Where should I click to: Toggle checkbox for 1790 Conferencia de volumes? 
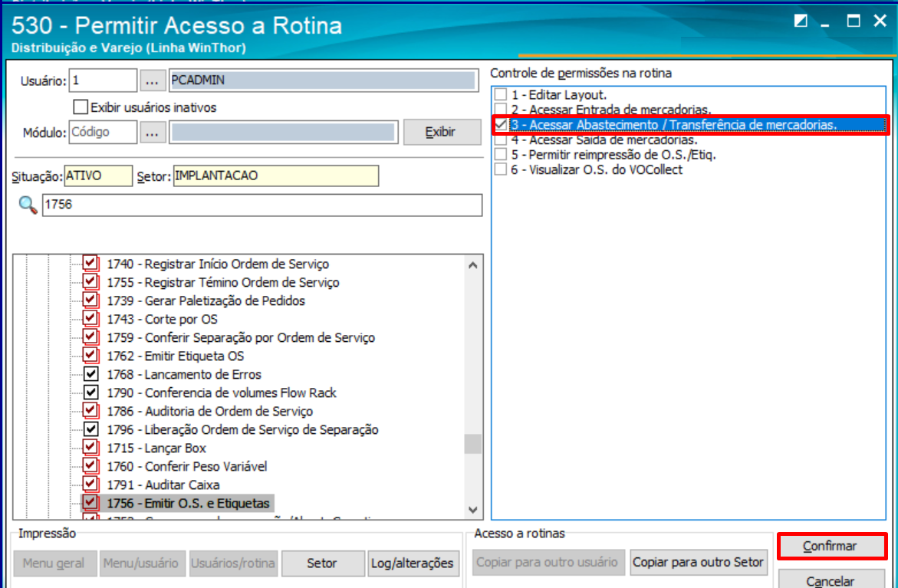90,393
